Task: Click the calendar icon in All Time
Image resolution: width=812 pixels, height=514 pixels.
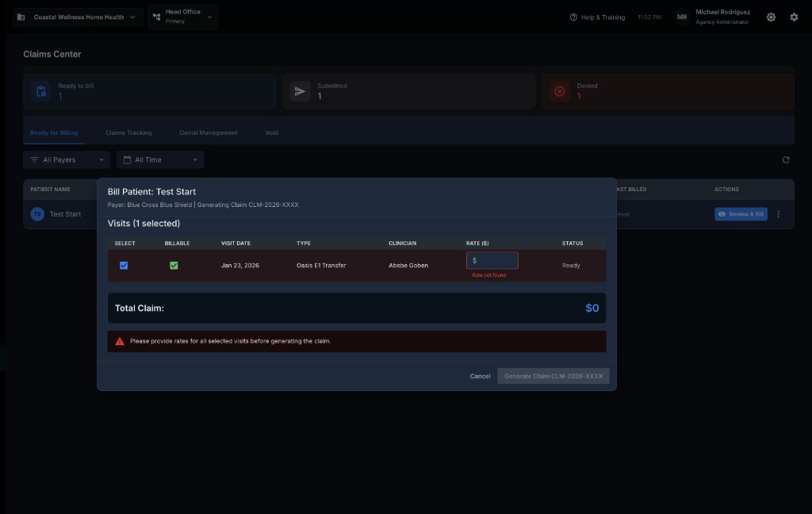Action: (x=127, y=159)
